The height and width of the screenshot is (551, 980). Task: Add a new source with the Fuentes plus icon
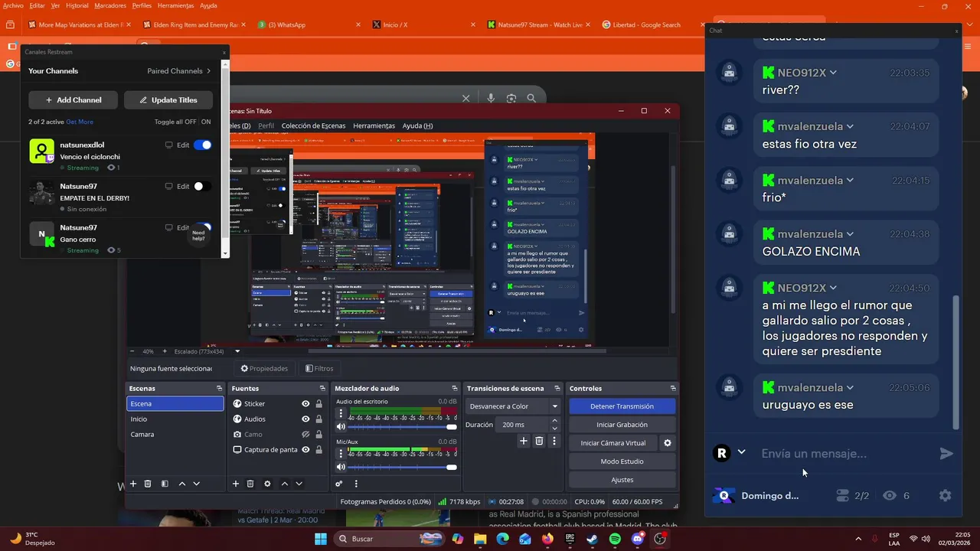[236, 484]
